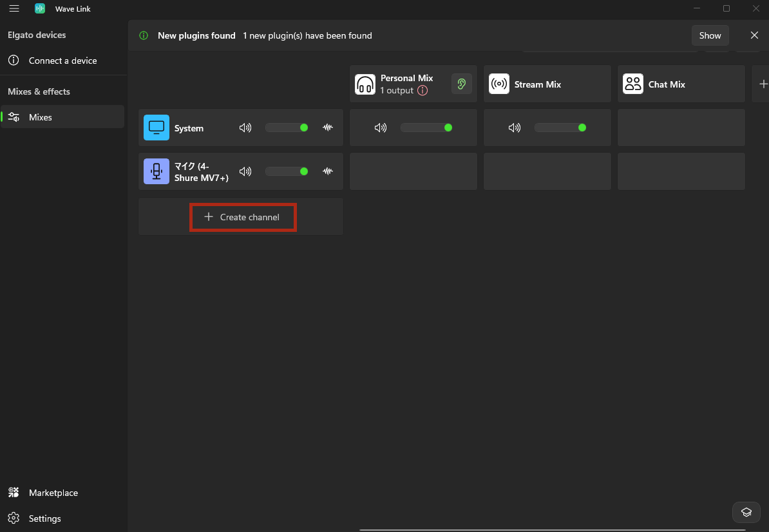Click the Shure MV7+ microphone icon
Screen dimensions: 769x532
click(157, 171)
